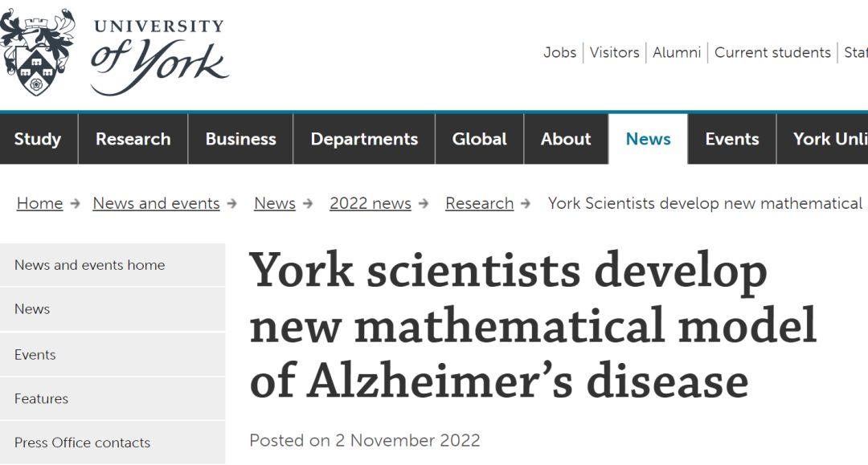This screenshot has height=465, width=868.
Task: Open the Visitors link
Action: pyautogui.click(x=615, y=52)
